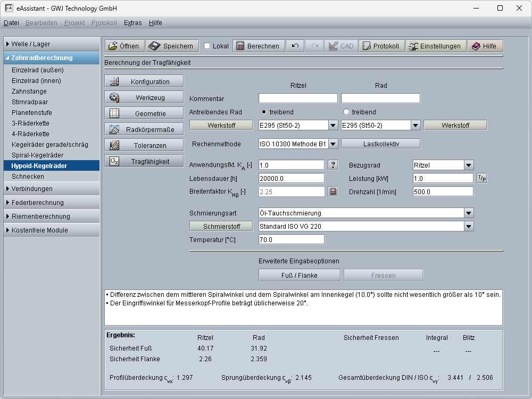Open the Schmierungsart dropdown
532x399 pixels.
pos(468,213)
